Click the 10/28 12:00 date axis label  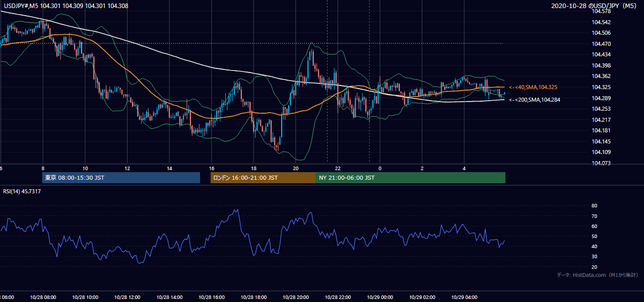pos(127,297)
